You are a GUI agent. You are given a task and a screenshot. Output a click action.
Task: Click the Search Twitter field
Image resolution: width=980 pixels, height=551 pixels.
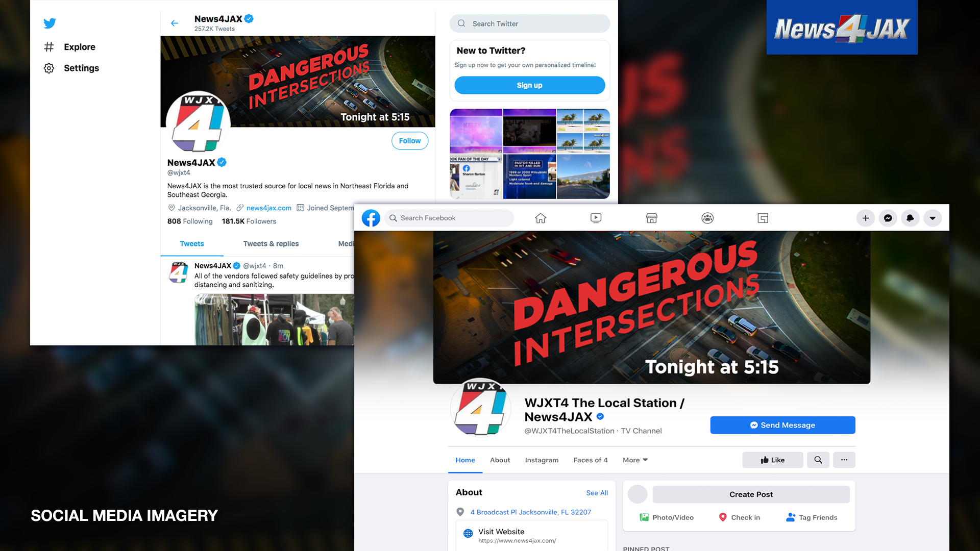click(x=530, y=23)
